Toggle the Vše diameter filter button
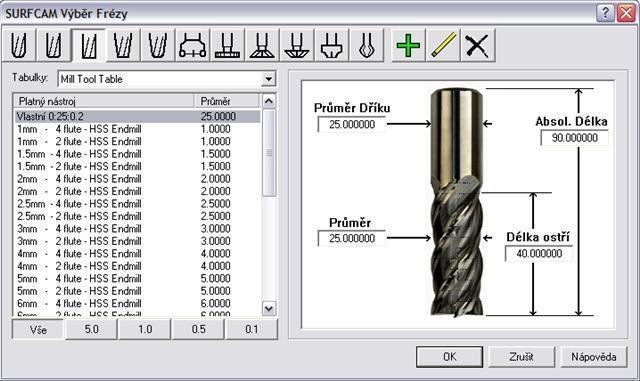640x381 pixels. coord(38,330)
